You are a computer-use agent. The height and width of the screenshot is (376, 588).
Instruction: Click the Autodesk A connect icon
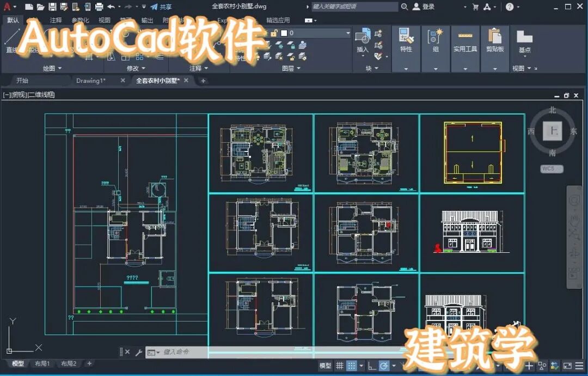487,7
